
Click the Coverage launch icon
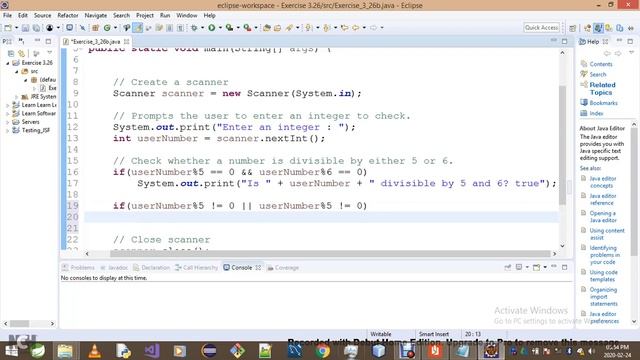229,28
